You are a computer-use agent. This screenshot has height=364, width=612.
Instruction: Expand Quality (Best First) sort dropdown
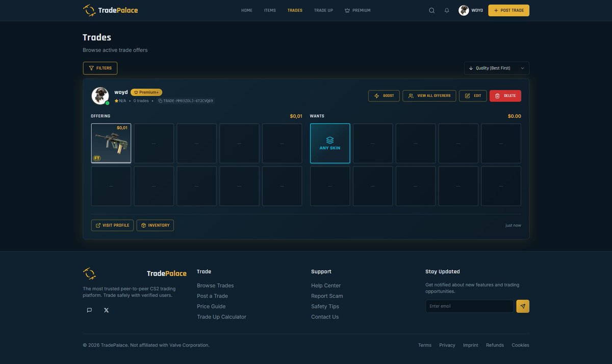tap(497, 68)
